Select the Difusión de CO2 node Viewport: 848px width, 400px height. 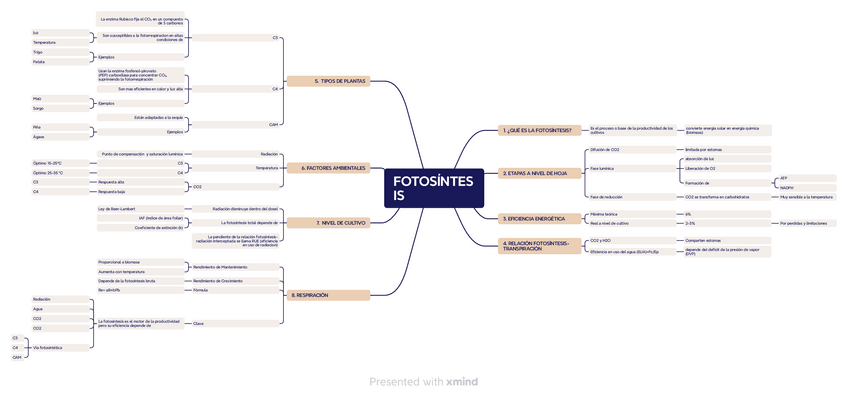[x=606, y=149]
